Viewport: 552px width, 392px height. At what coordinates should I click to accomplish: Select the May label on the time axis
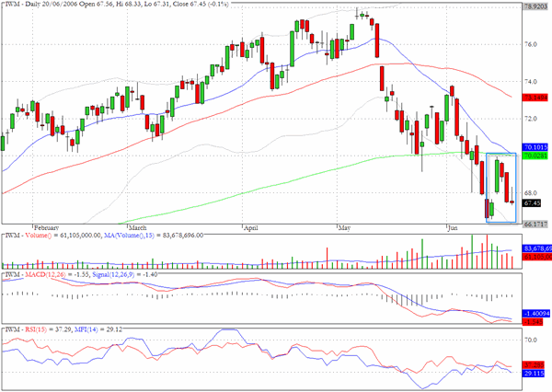point(344,227)
